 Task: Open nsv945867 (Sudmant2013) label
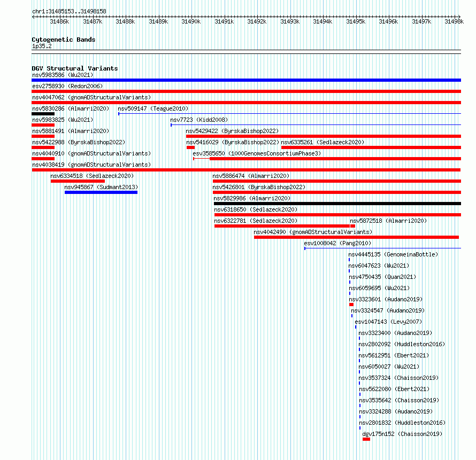point(101,187)
